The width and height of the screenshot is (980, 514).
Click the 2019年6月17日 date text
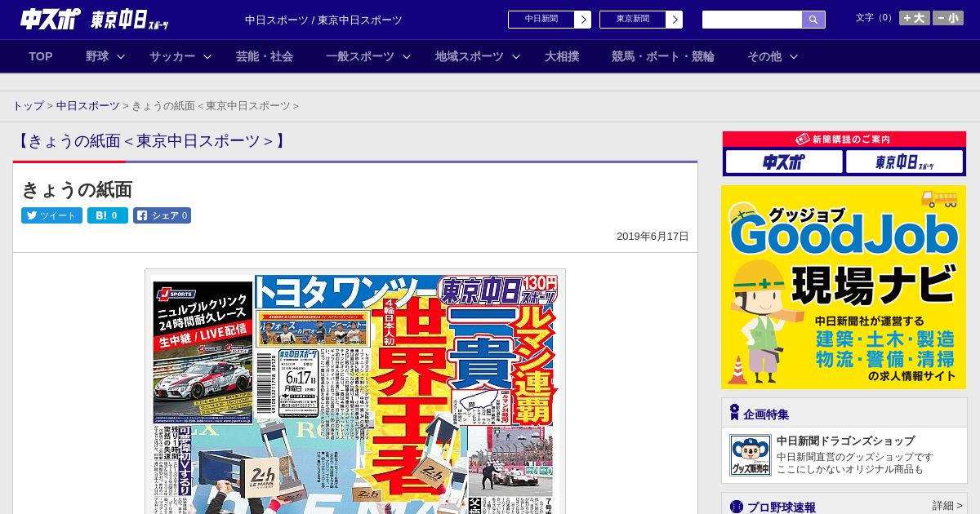pos(653,237)
